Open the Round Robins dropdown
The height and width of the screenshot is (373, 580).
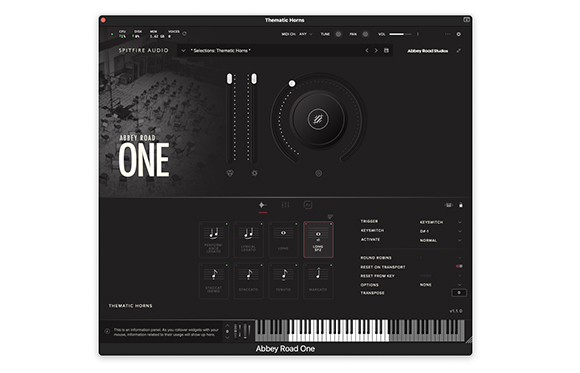click(x=440, y=258)
